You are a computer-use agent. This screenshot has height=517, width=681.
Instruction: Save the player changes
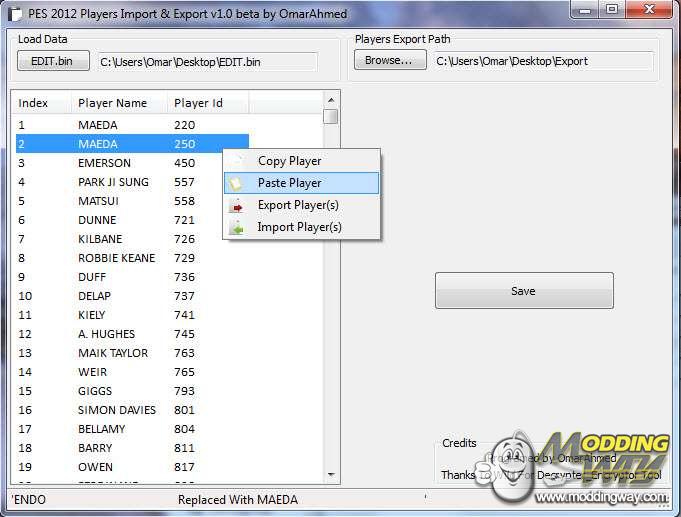click(523, 291)
